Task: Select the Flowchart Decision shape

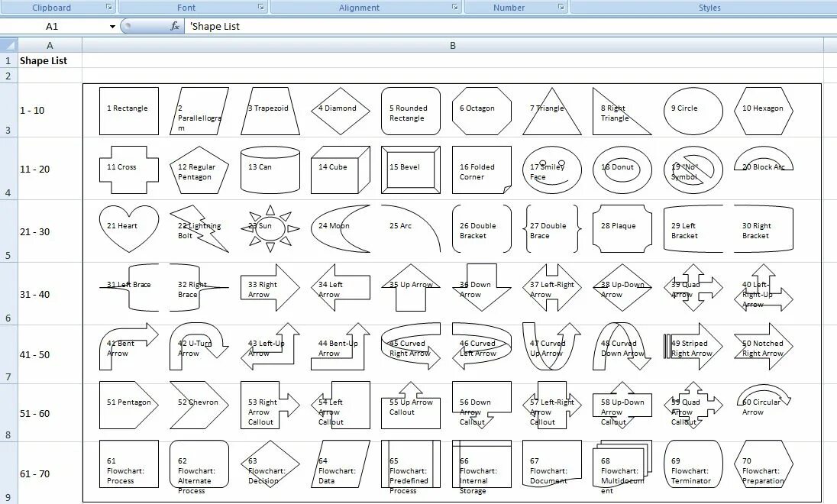Action: [x=269, y=464]
